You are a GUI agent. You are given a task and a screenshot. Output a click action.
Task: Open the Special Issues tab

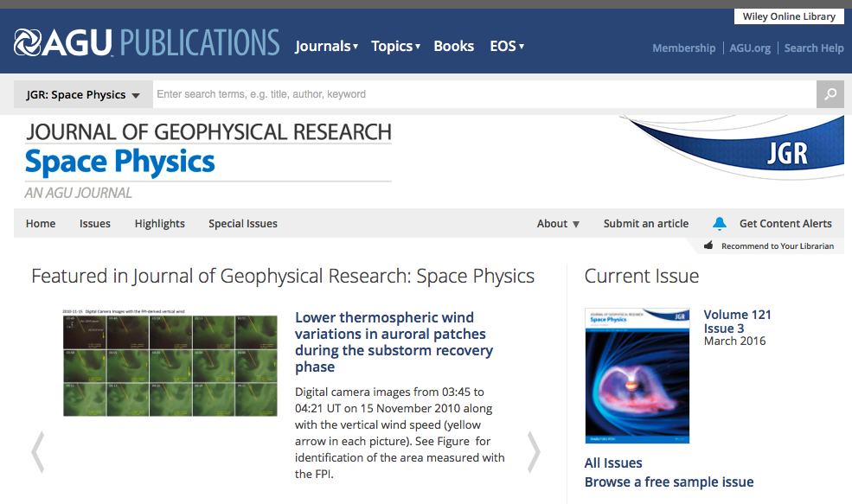coord(243,224)
